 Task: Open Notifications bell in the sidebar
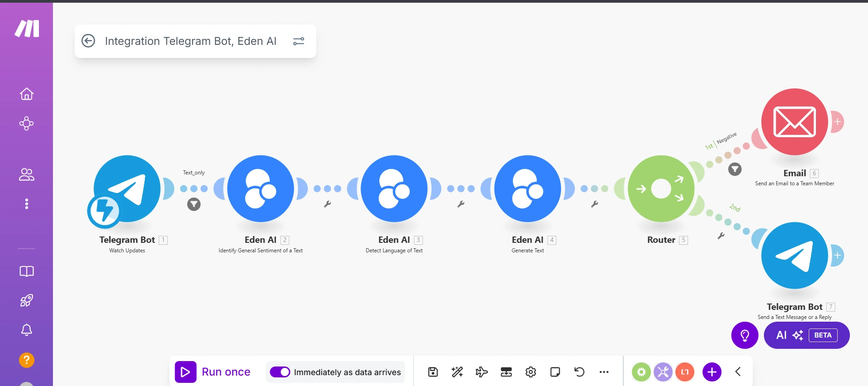click(27, 330)
